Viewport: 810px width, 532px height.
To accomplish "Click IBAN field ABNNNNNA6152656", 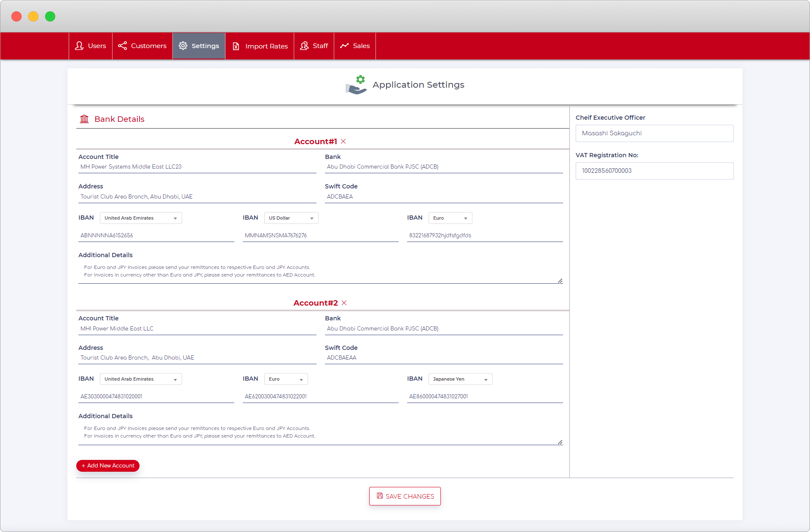I will (x=156, y=236).
